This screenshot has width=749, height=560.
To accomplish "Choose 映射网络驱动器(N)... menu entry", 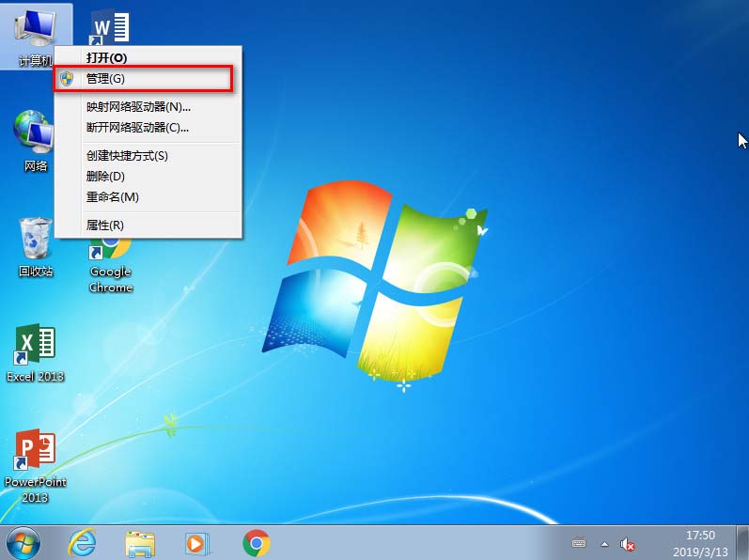I will 148,106.
